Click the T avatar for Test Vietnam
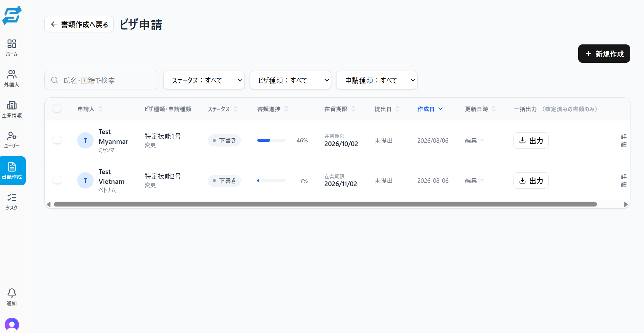Screen dimensions: 644x333 click(85, 180)
